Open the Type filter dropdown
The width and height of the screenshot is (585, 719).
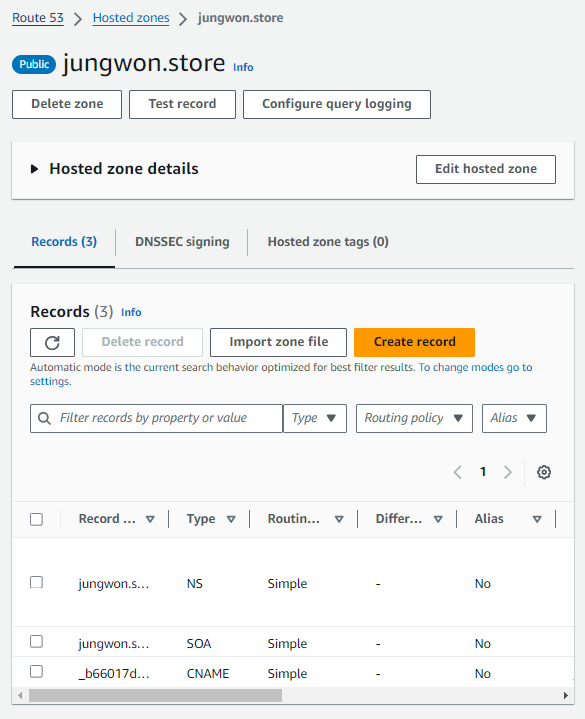[x=315, y=418]
